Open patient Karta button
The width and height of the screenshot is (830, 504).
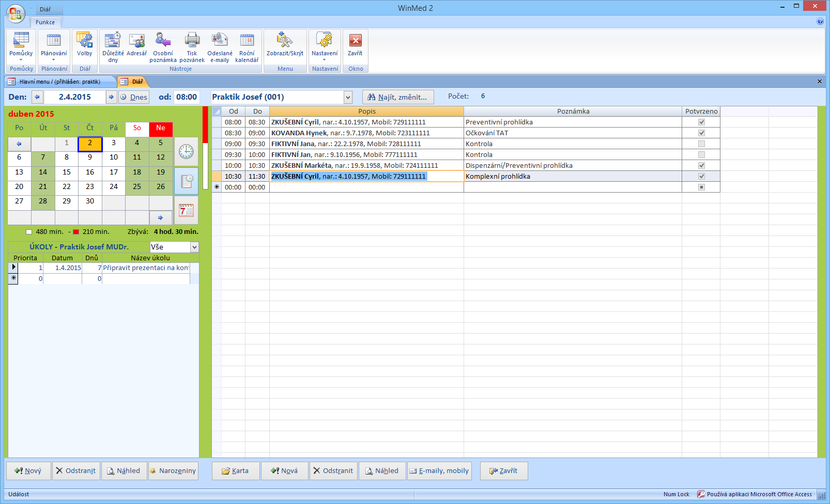pyautogui.click(x=236, y=471)
